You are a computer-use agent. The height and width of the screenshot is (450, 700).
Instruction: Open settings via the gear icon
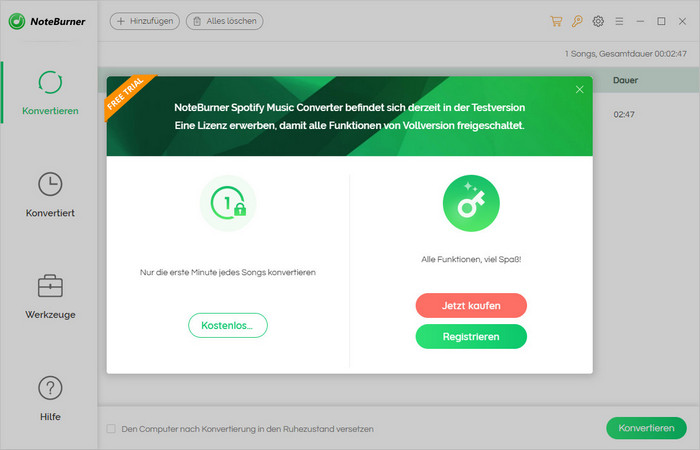pyautogui.click(x=598, y=21)
